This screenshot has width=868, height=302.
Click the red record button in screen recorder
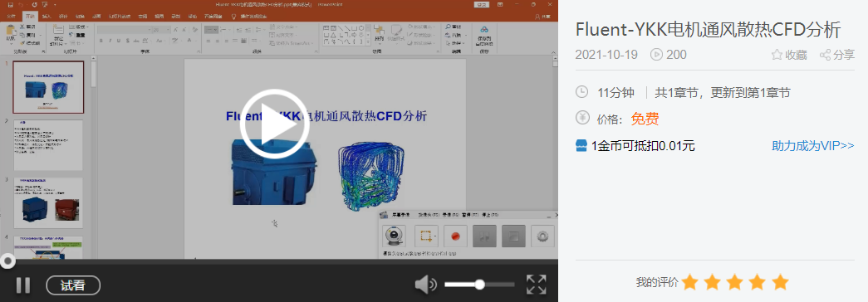[x=455, y=236]
